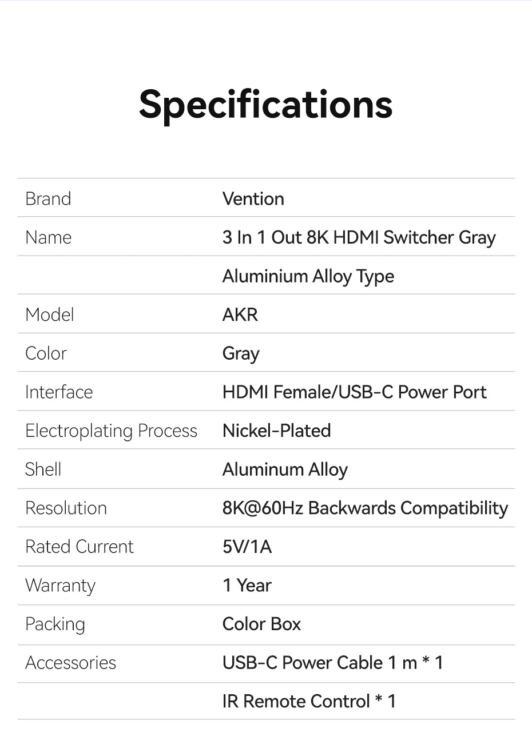Click the 5V/1A value
Image resolution: width=532 pixels, height=756 pixels.
[247, 547]
